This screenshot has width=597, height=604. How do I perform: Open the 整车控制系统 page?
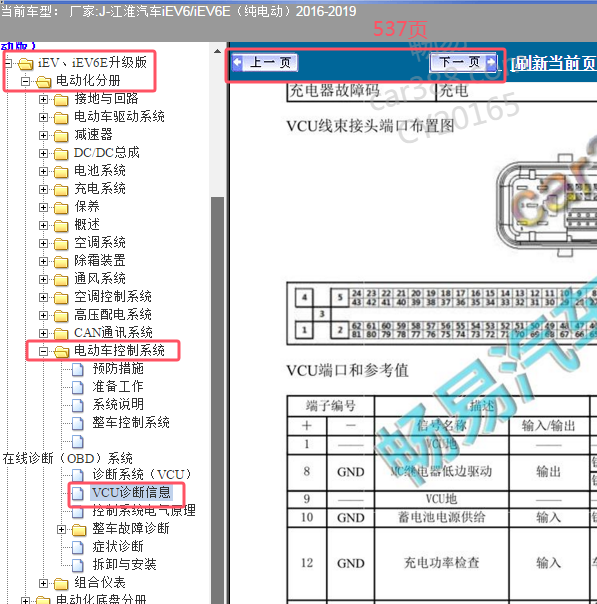(x=131, y=423)
